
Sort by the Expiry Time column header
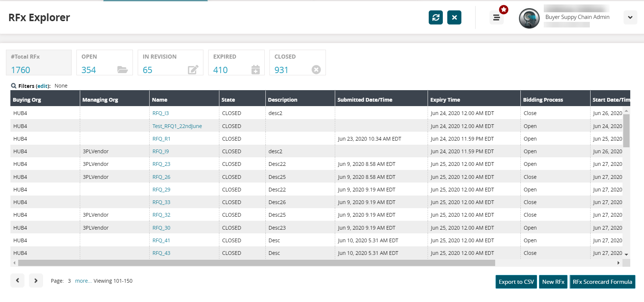click(x=445, y=100)
